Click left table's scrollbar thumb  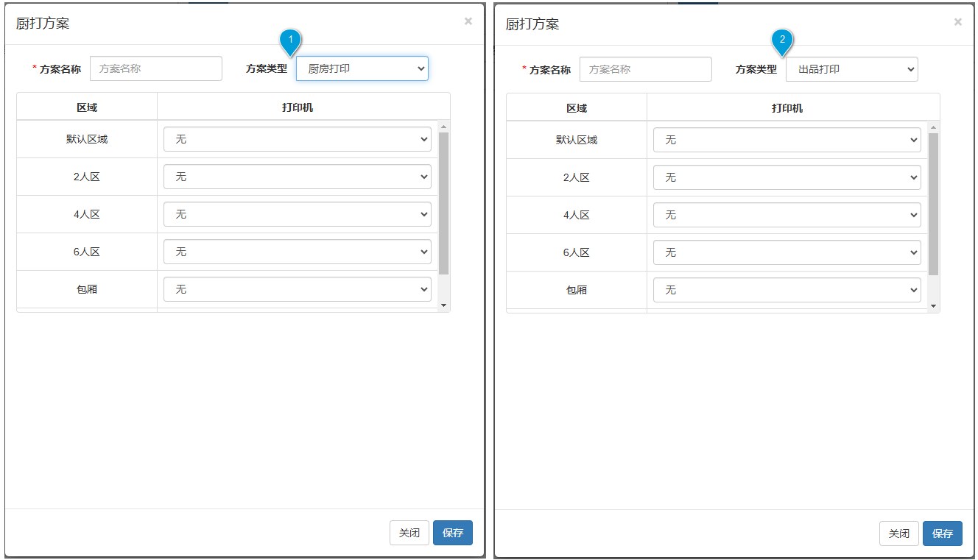[x=443, y=203]
